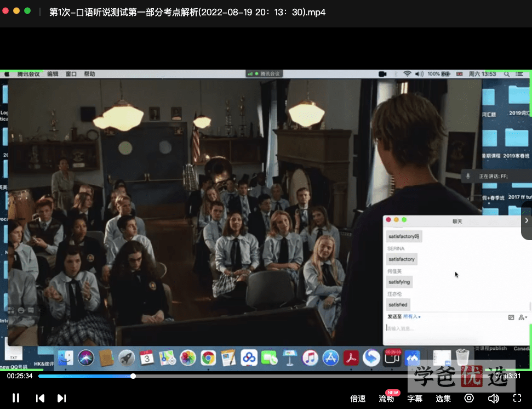Pause the video playback
Viewport: 532px width, 409px height.
pyautogui.click(x=16, y=398)
